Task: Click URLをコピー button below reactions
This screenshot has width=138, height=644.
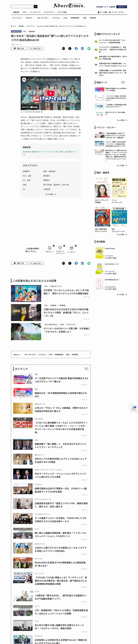Action: pos(36,263)
